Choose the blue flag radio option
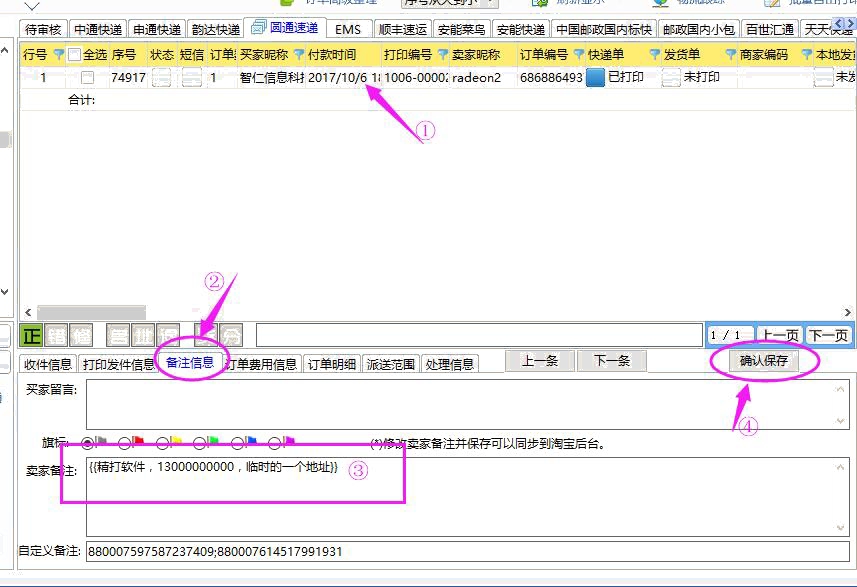Viewport: 857px width, 587px height. 238,443
